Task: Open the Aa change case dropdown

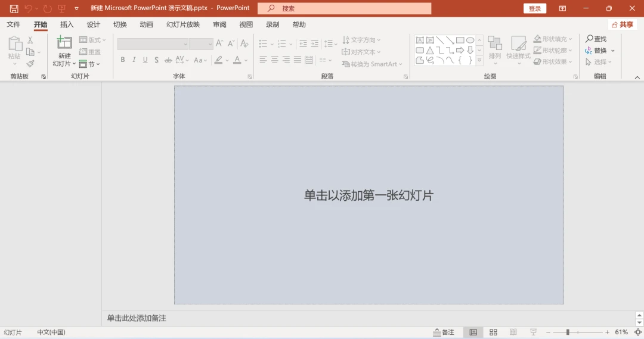Action: (200, 60)
